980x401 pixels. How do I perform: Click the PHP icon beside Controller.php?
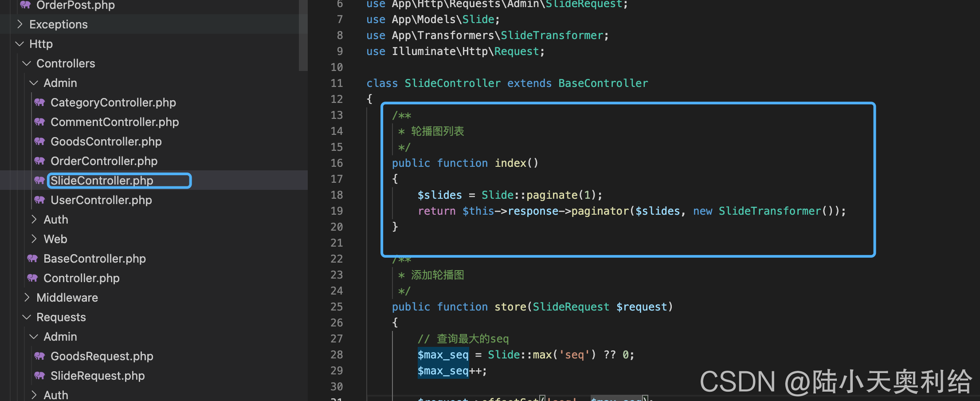tap(32, 278)
